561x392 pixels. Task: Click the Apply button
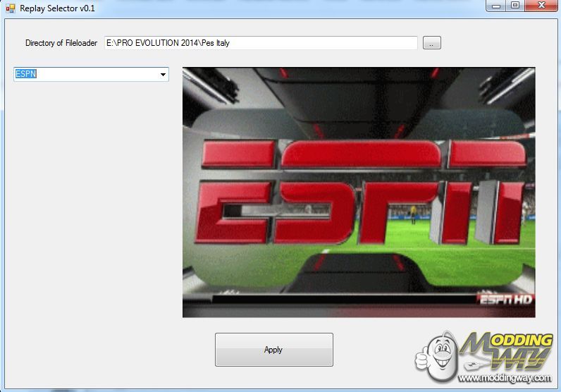tap(273, 350)
